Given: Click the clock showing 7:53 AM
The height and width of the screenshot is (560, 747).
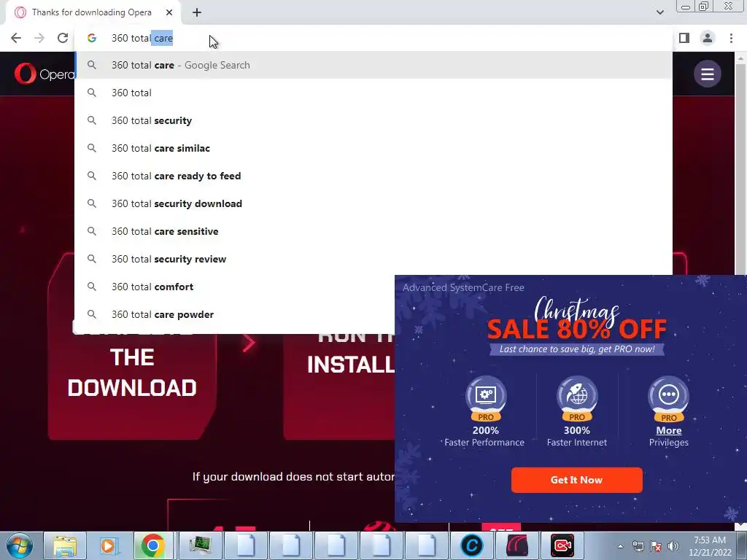Looking at the screenshot, I should [x=710, y=545].
